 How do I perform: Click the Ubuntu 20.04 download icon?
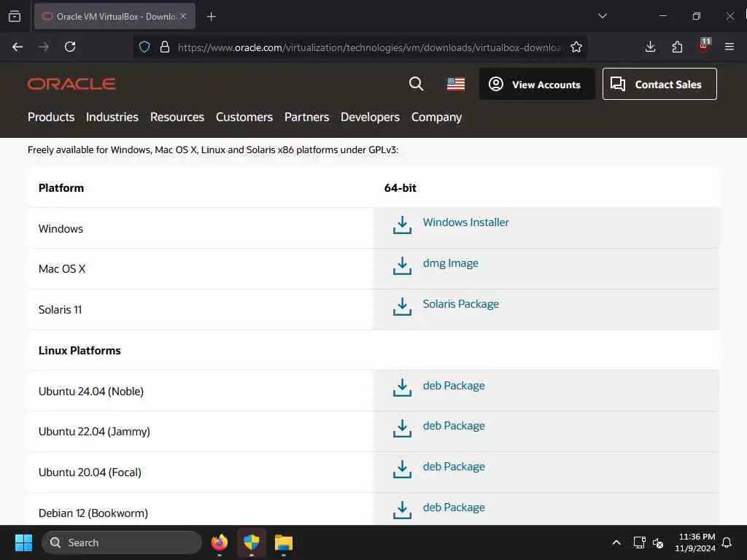(x=402, y=469)
